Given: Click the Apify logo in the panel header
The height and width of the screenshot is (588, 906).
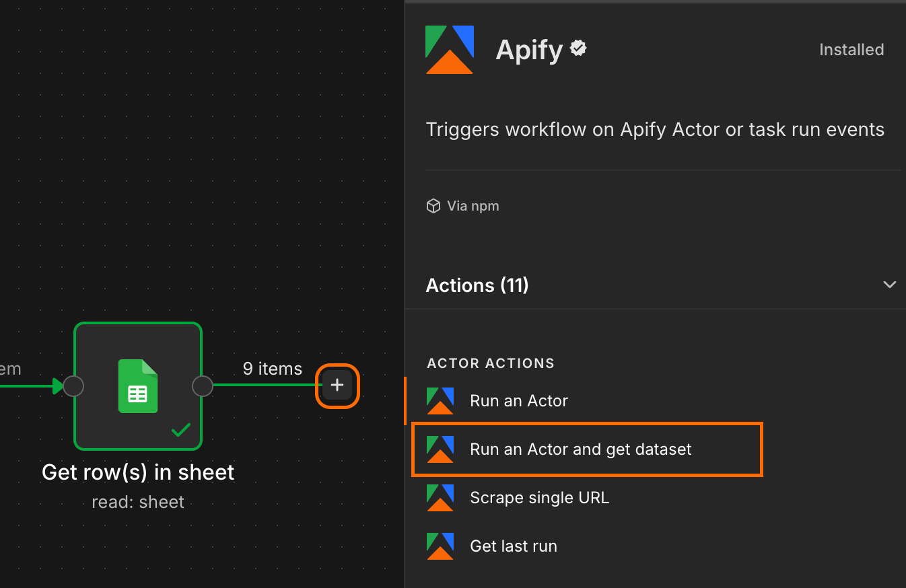Looking at the screenshot, I should pyautogui.click(x=450, y=50).
